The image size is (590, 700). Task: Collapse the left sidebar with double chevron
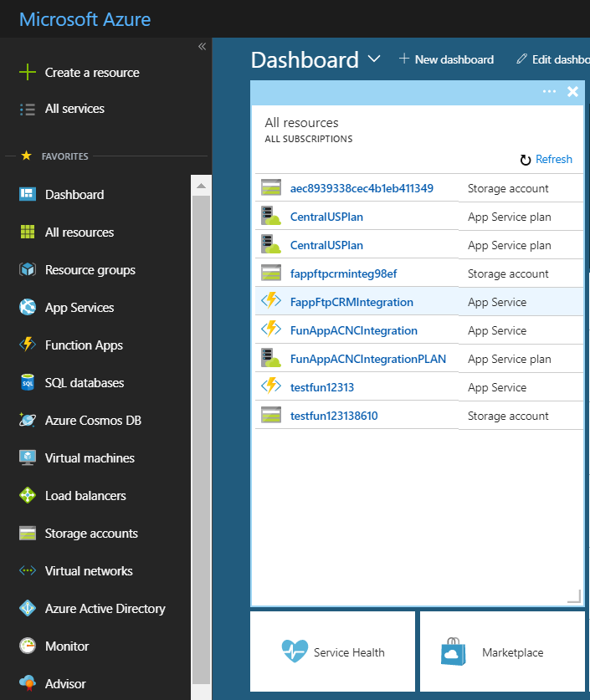pyautogui.click(x=202, y=47)
